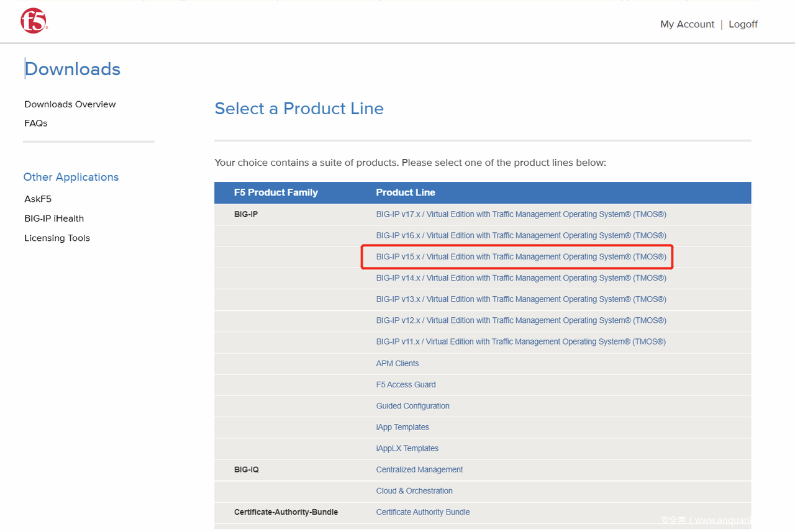795x532 pixels.
Task: Open BIG-IQ Centralized Management link
Action: point(419,470)
